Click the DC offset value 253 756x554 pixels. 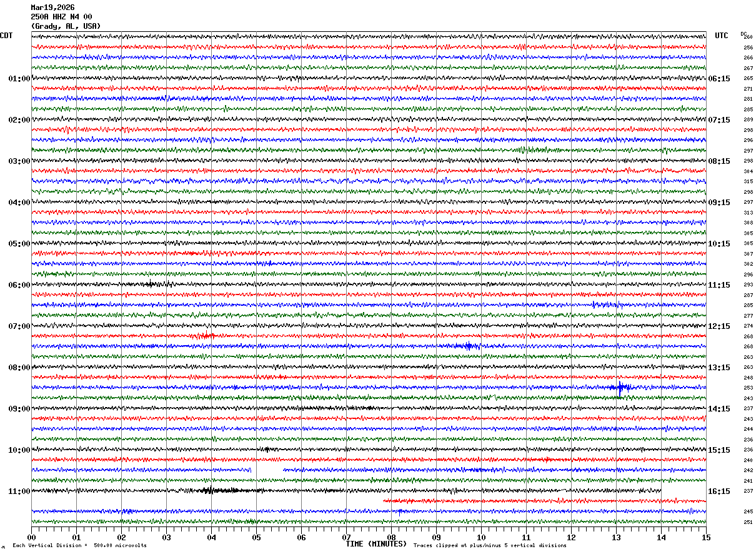coord(748,388)
